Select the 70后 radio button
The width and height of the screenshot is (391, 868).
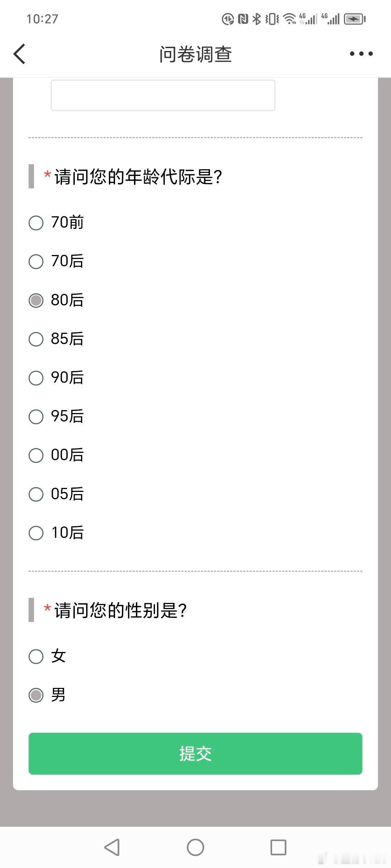[56, 261]
